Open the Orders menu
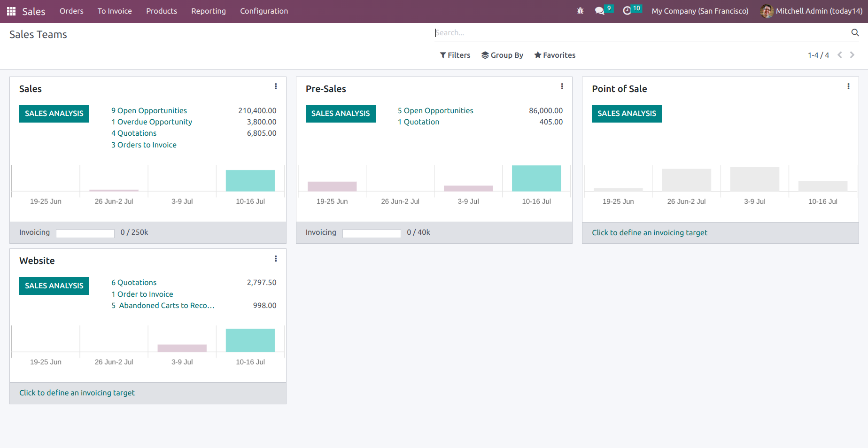868x448 pixels. (x=71, y=11)
